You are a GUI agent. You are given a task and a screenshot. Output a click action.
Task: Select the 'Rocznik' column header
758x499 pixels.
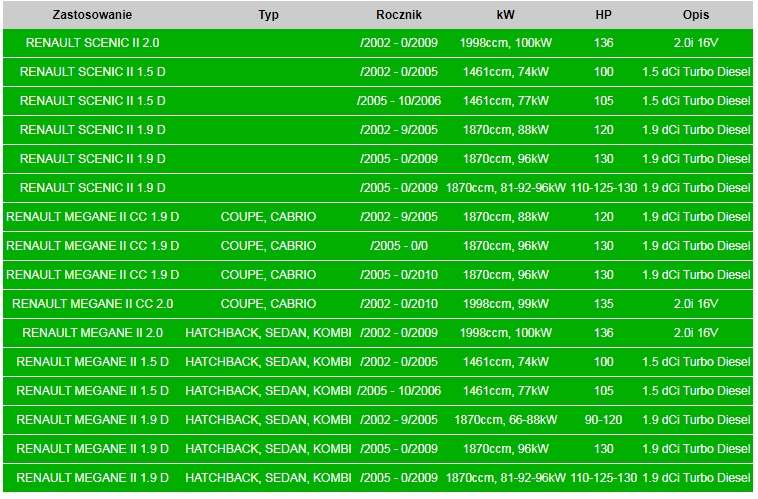pos(399,15)
